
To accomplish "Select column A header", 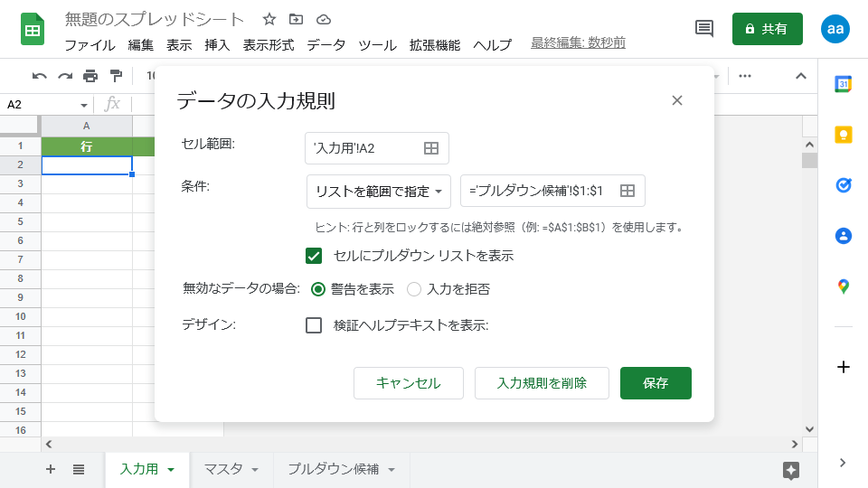I will coord(87,127).
